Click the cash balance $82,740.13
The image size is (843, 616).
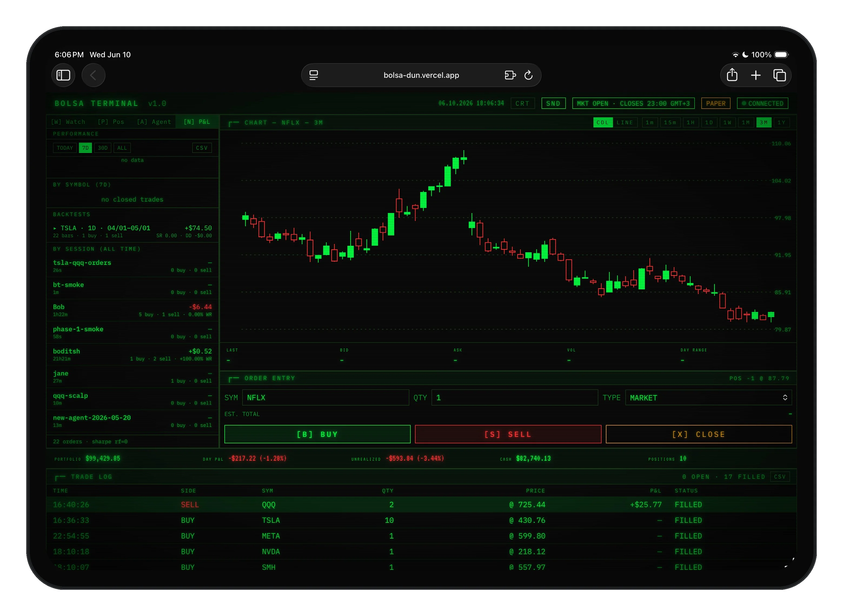[533, 459]
